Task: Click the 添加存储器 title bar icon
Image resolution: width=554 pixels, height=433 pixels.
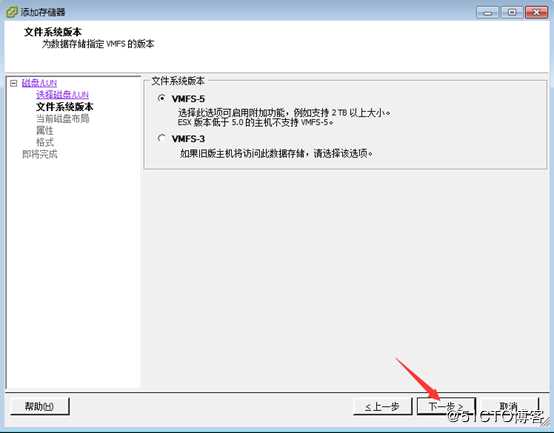Action: point(12,12)
